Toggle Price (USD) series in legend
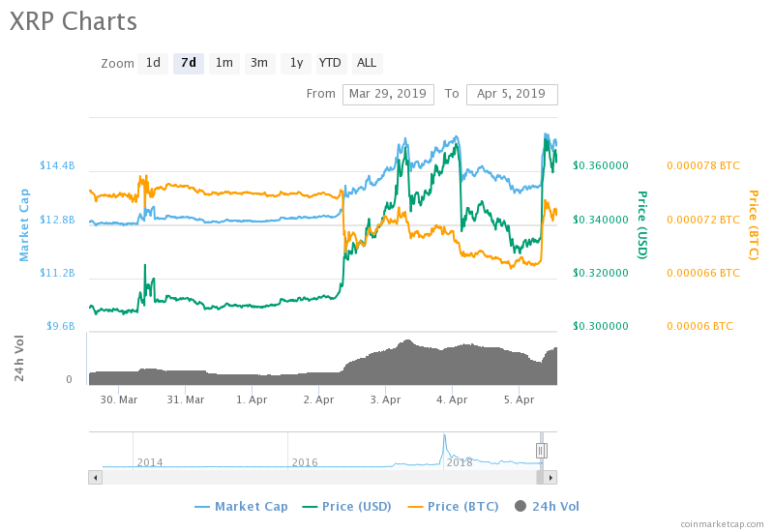 350,506
